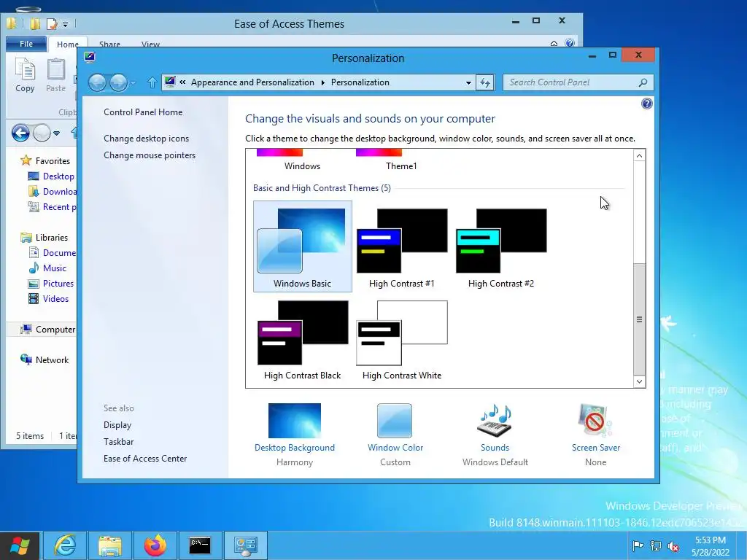The image size is (747, 560).
Task: Open Command Prompt taskbar icon
Action: click(200, 545)
